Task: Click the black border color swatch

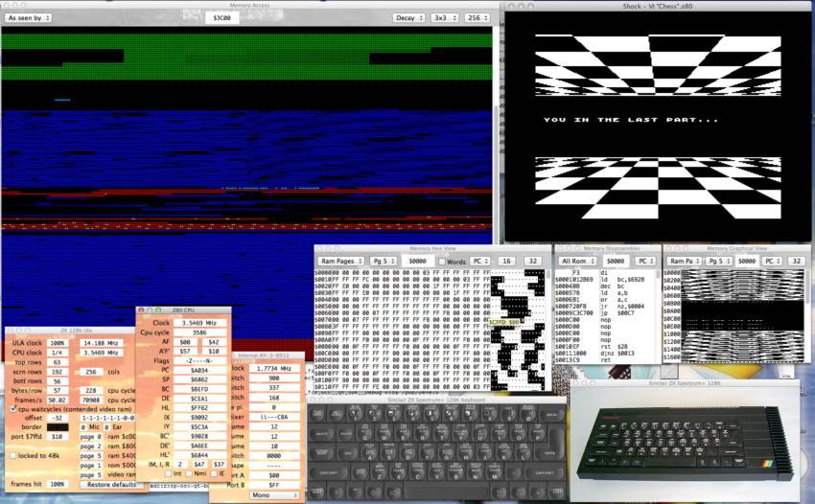Action: click(58, 427)
